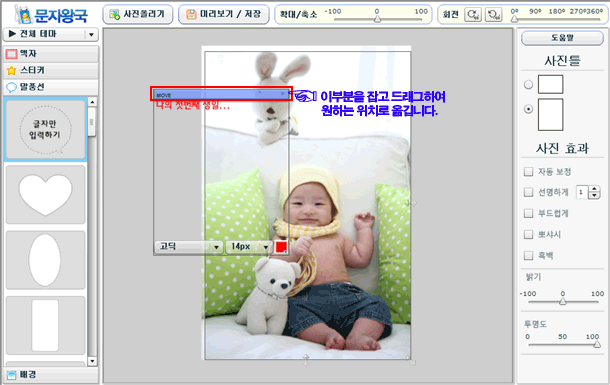Click the portrait frame preview box
This screenshot has height=385, width=610.
tap(550, 114)
